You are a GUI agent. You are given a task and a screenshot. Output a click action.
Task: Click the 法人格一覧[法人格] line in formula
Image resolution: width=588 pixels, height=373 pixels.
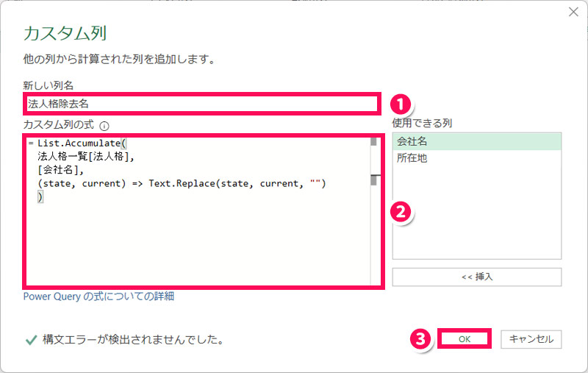[85, 157]
